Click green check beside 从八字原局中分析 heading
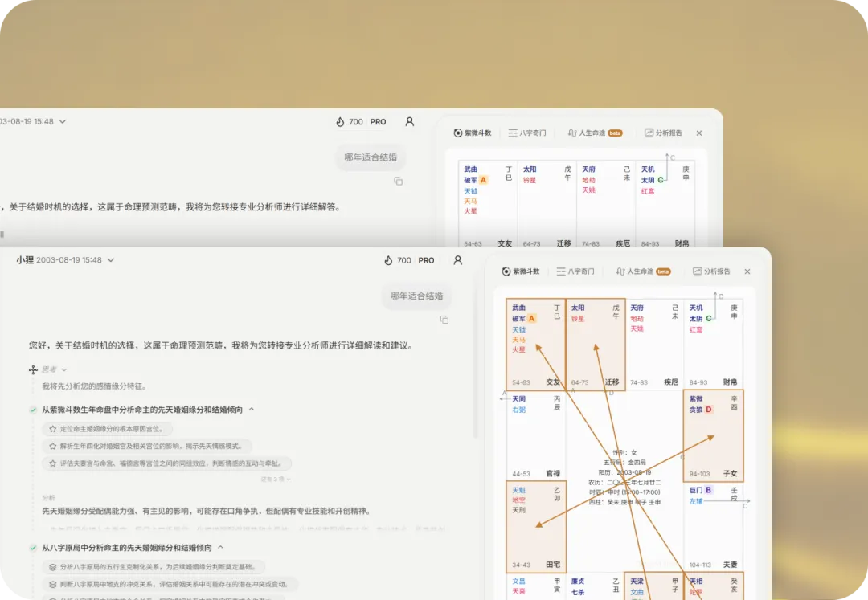This screenshot has height=600, width=868. (x=33, y=548)
